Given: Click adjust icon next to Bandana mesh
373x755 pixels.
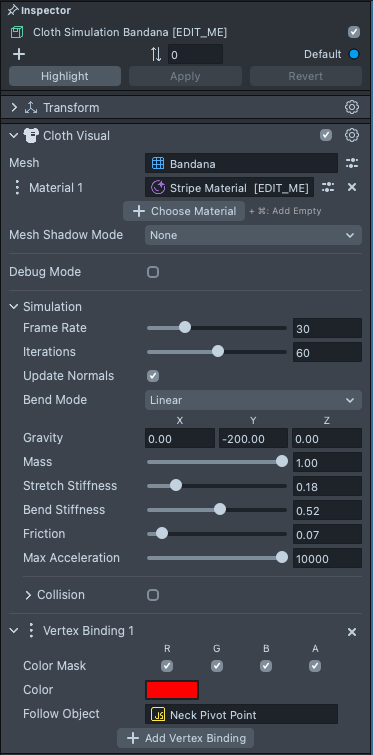Looking at the screenshot, I should click(x=352, y=163).
